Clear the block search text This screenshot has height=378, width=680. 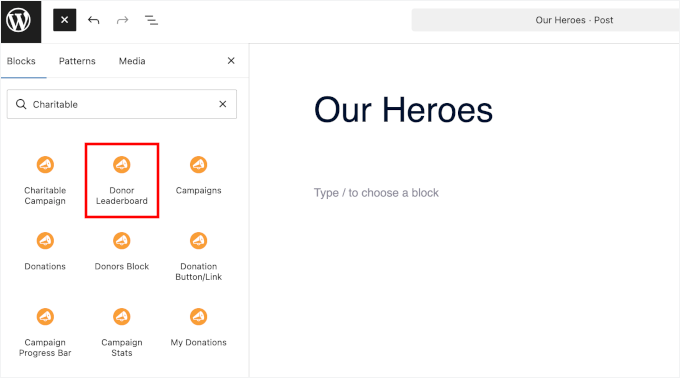tap(222, 104)
